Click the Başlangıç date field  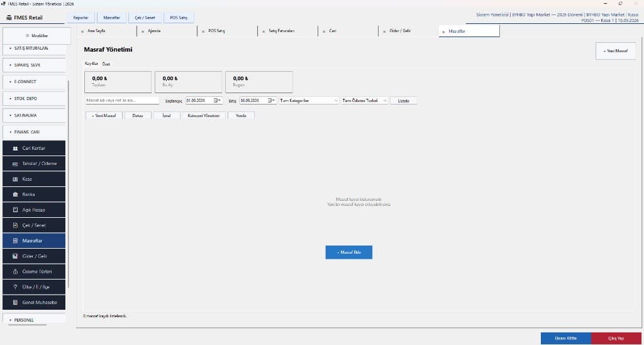pyautogui.click(x=204, y=100)
